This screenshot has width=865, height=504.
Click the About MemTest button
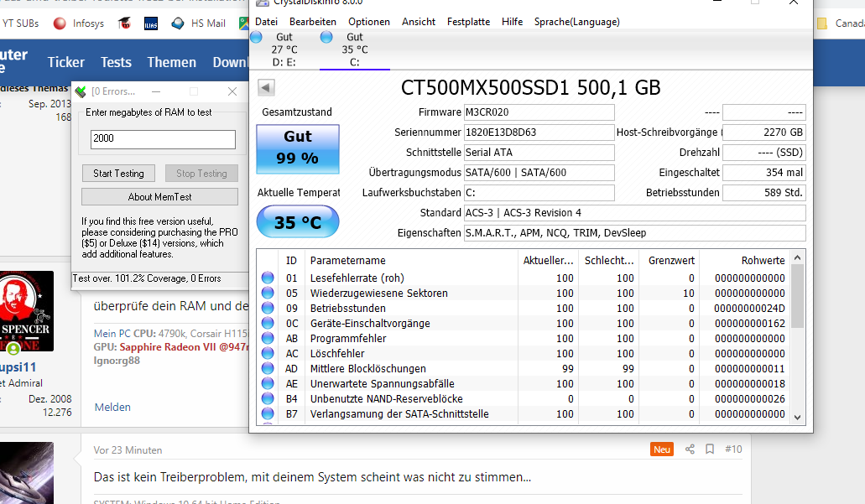click(x=160, y=197)
